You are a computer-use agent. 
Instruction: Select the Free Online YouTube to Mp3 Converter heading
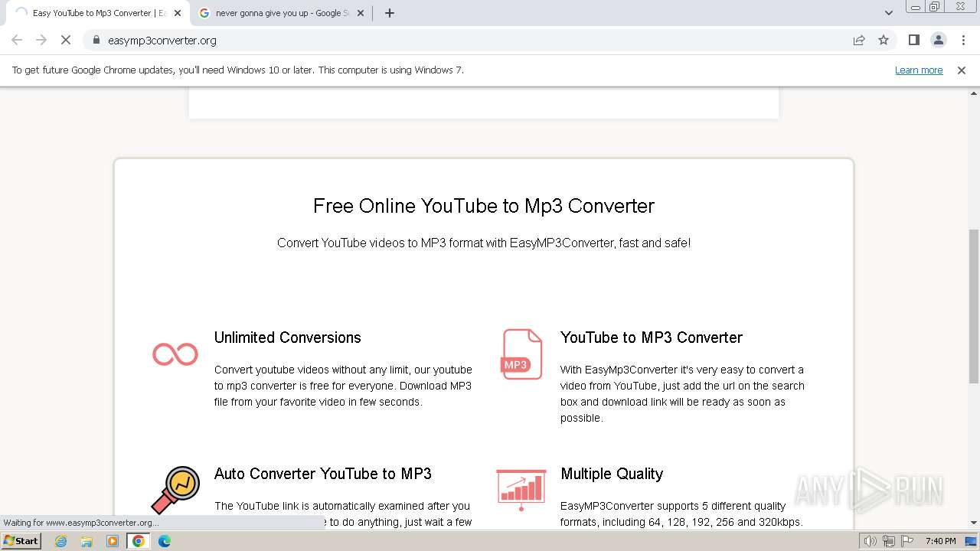pyautogui.click(x=484, y=206)
